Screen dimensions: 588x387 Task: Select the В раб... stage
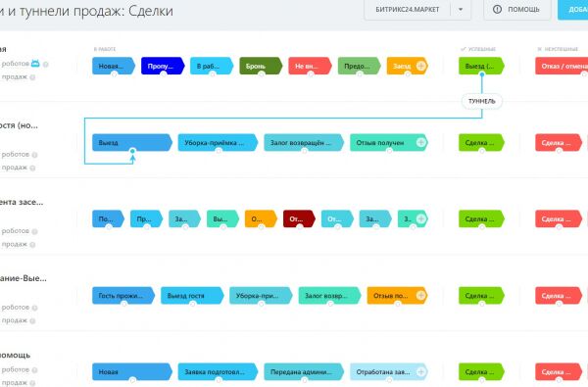click(212, 66)
